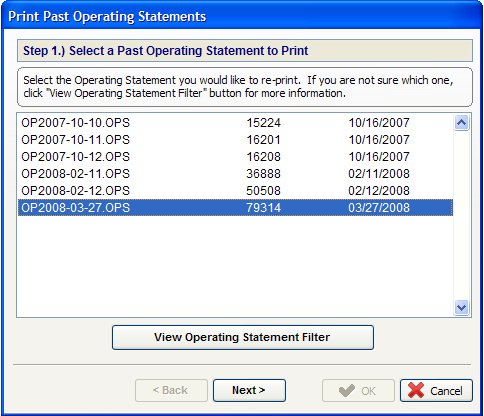
Task: Go to the next step with Next >
Action: [249, 390]
